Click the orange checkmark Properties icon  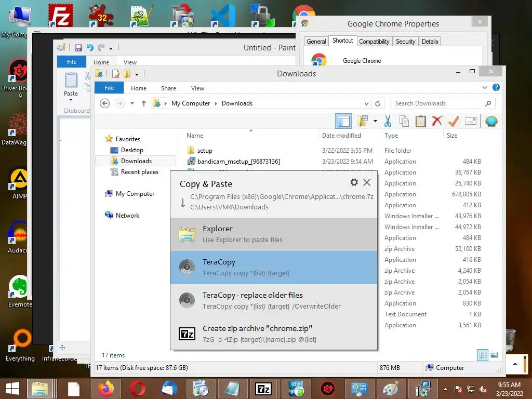pyautogui.click(x=454, y=121)
